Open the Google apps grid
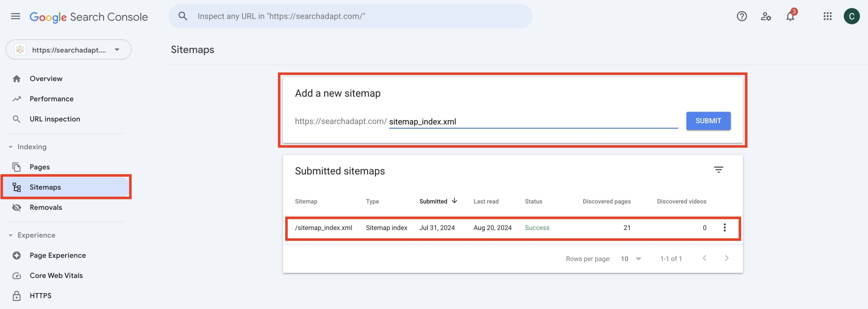This screenshot has width=868, height=309. [x=827, y=16]
